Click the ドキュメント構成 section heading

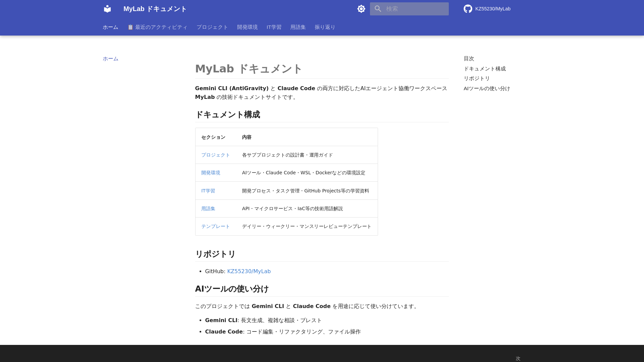click(x=227, y=115)
